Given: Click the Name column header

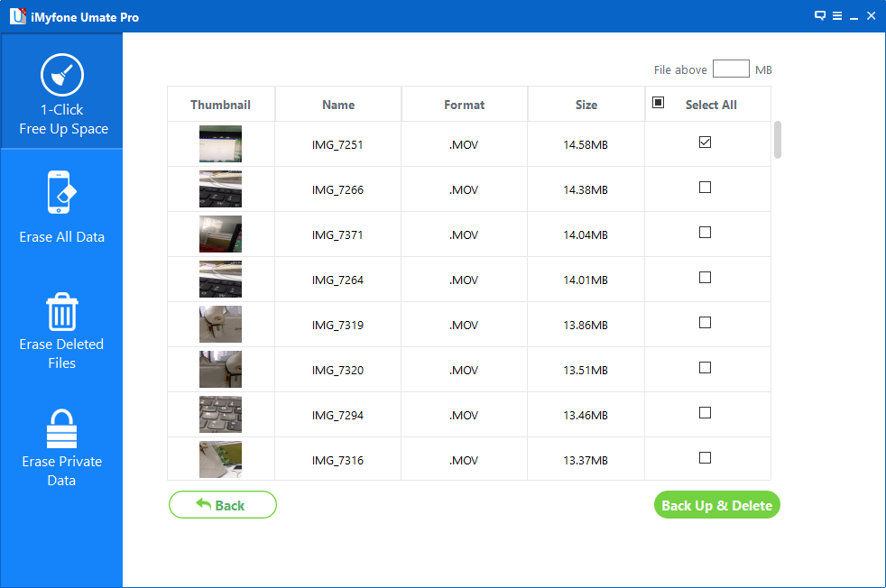Looking at the screenshot, I should 338,105.
